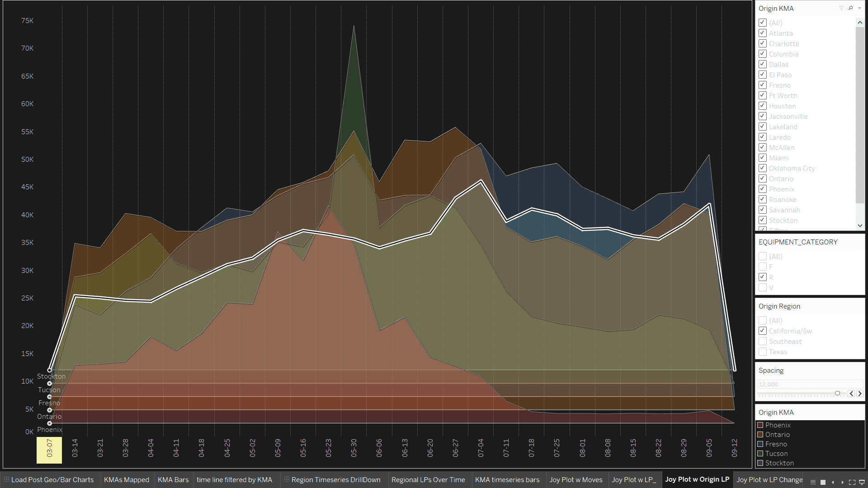Uncheck (All) in Origin KMA filter

[x=763, y=23]
